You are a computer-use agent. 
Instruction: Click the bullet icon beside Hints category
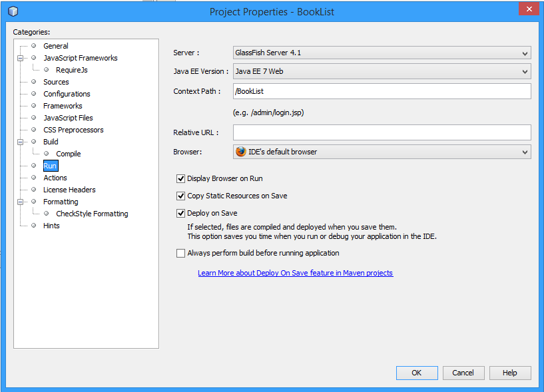[33, 226]
